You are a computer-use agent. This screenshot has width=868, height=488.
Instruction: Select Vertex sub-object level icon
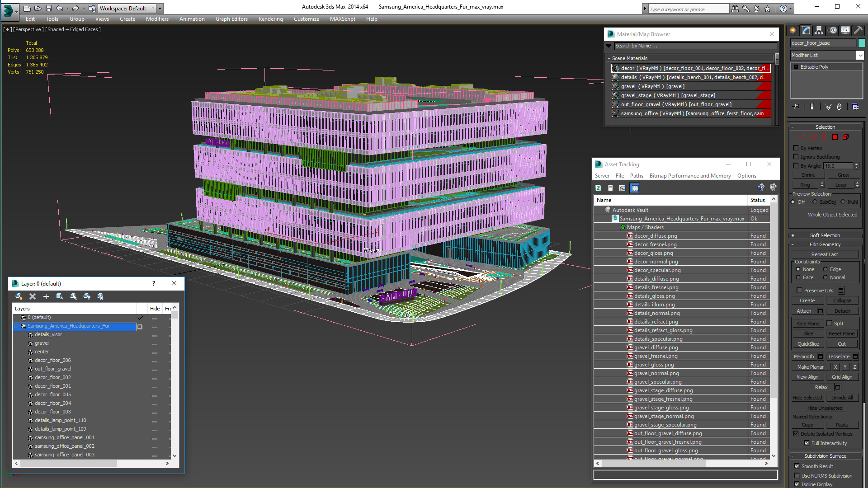(802, 137)
